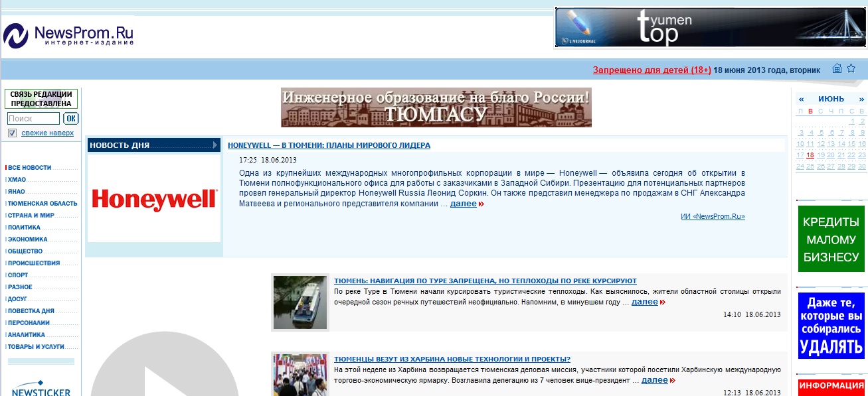868x396 pixels.
Task: Open СПОРТ section
Action: [18, 275]
